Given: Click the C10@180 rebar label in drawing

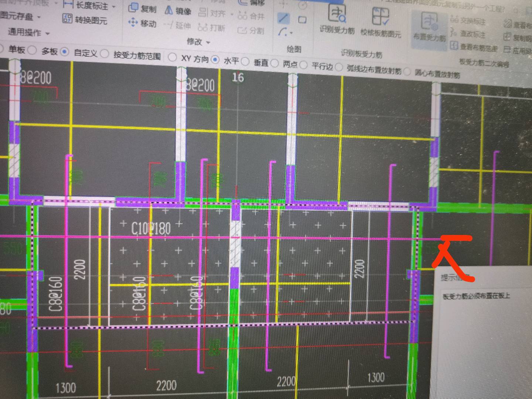Looking at the screenshot, I should click(x=151, y=229).
